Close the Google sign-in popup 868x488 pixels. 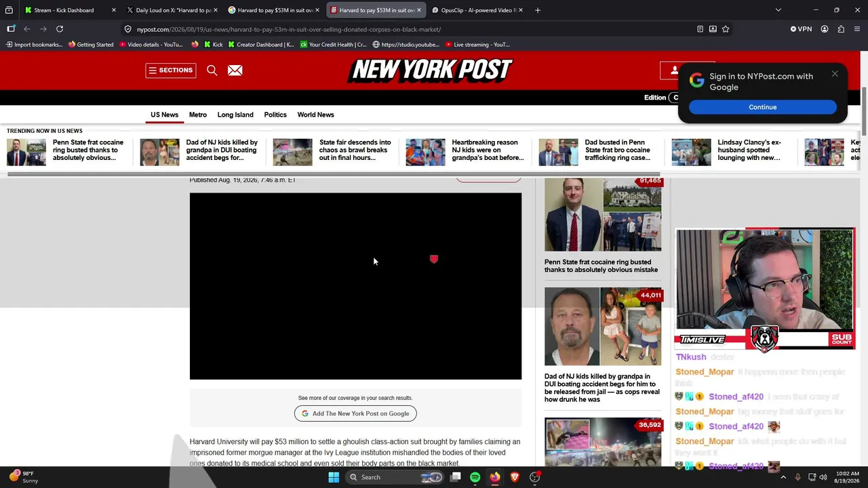click(x=835, y=74)
